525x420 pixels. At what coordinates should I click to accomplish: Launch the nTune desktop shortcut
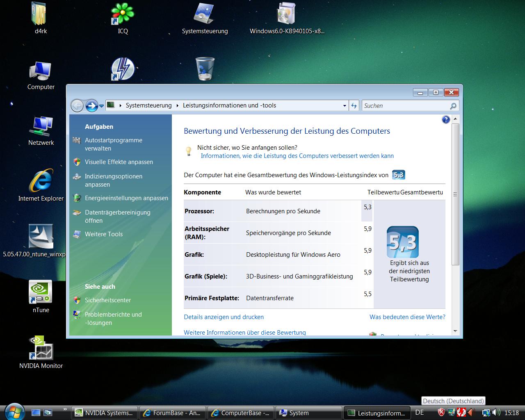[x=41, y=297]
